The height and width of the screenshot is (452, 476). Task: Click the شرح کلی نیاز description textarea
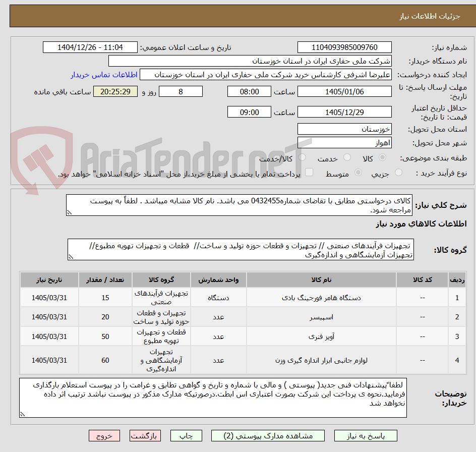point(239,205)
